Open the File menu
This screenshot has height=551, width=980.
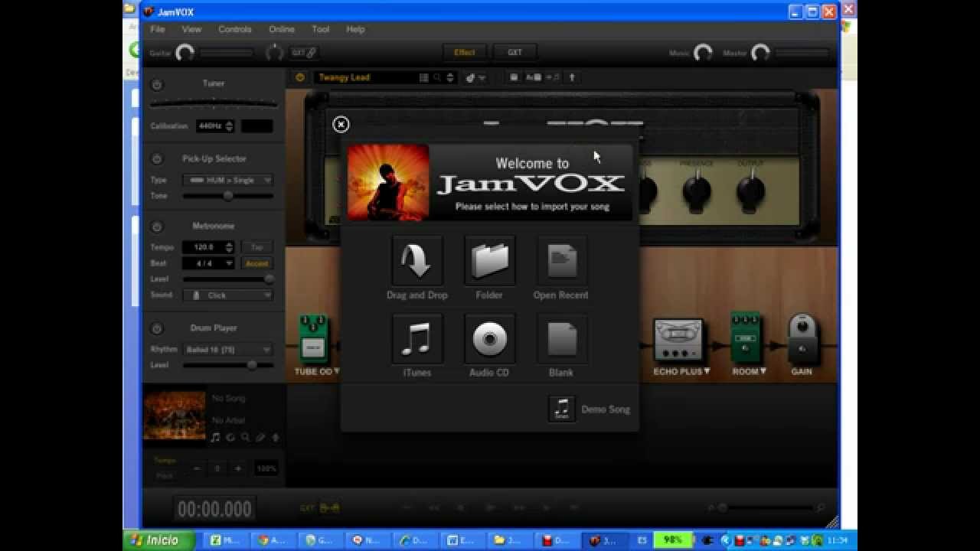coord(158,29)
